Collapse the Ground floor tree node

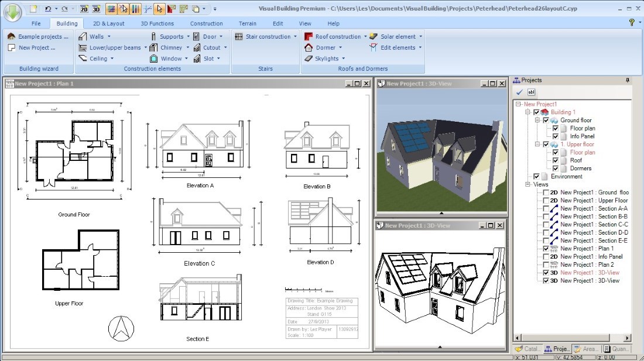point(537,120)
